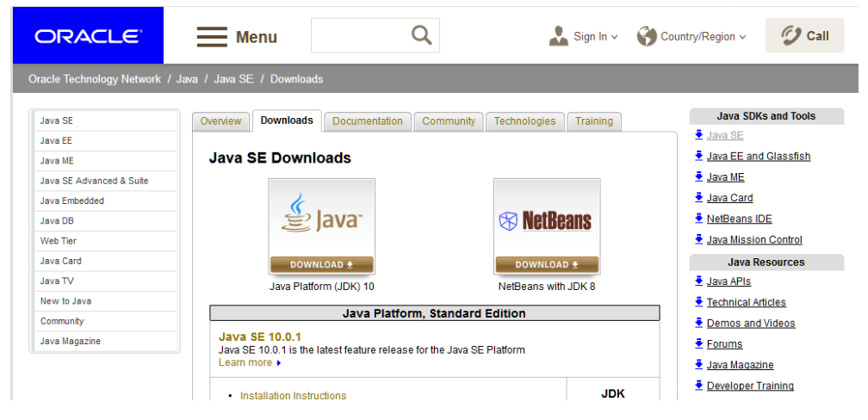Click the NetBeans Download button
Screen dimensions: 868x420
pos(547,264)
